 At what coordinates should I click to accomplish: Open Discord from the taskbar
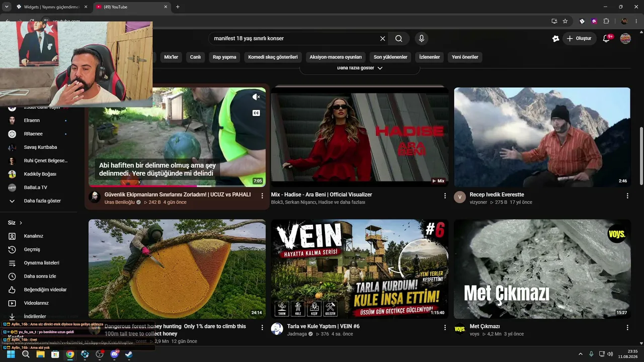pyautogui.click(x=114, y=354)
